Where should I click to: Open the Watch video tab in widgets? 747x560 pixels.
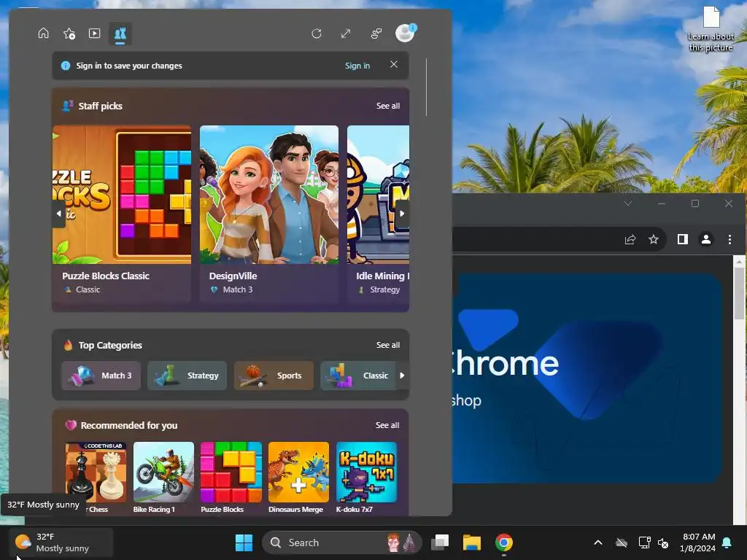(x=94, y=34)
